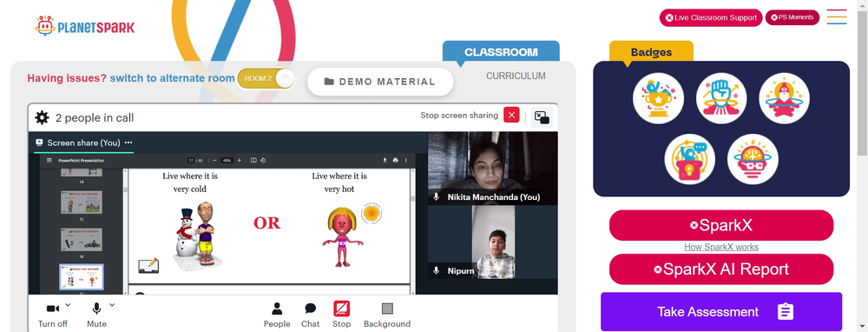Open DEMO MATERIAL
868x332 pixels.
(380, 82)
